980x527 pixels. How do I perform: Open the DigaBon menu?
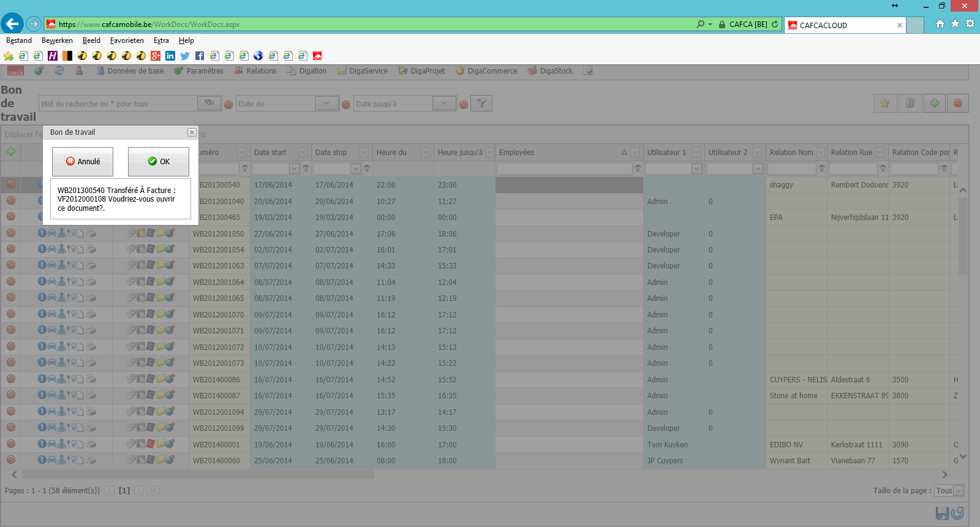307,71
